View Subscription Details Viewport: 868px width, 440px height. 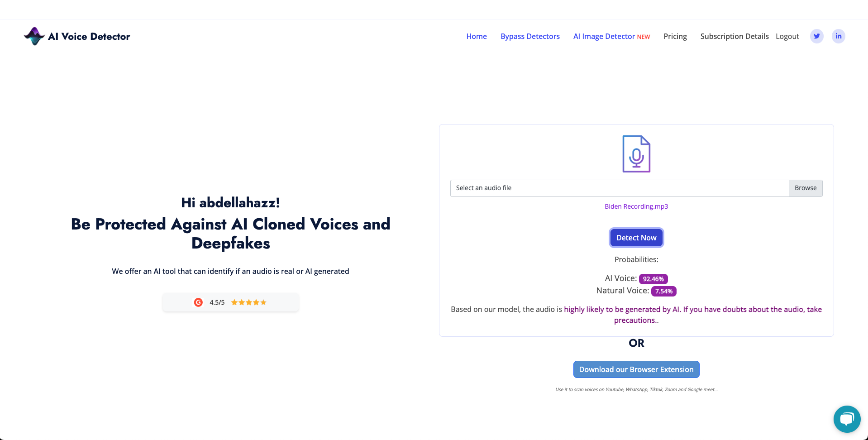pos(734,36)
